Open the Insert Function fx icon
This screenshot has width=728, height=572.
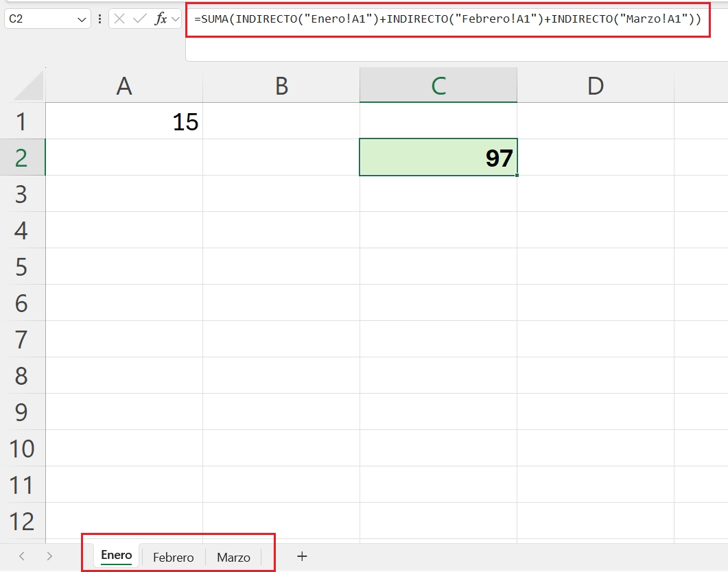[161, 19]
